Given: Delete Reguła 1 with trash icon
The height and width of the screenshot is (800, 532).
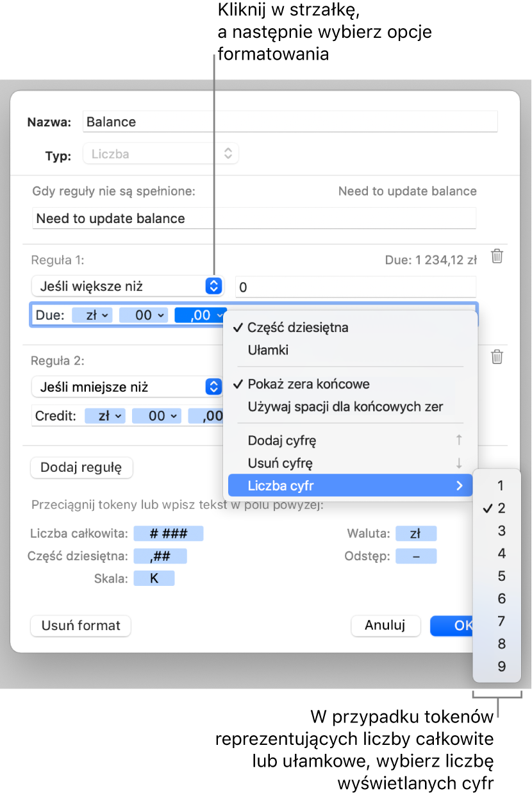Looking at the screenshot, I should tap(497, 257).
